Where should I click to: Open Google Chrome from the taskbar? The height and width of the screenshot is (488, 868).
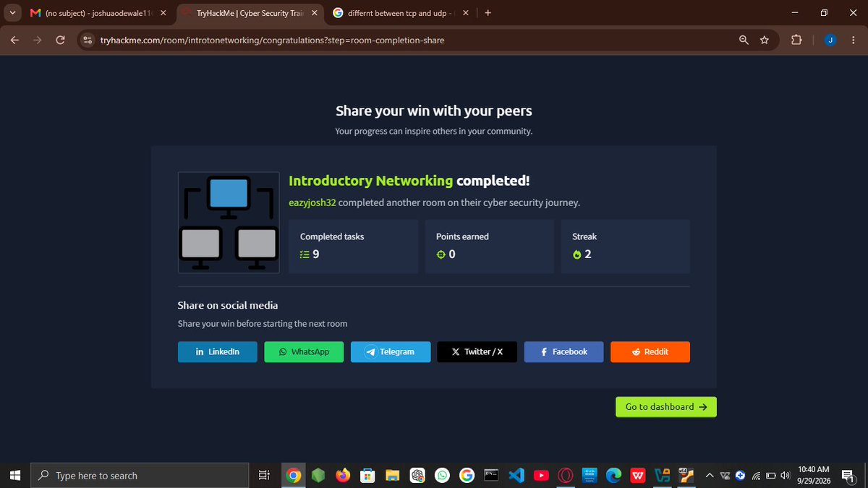293,475
